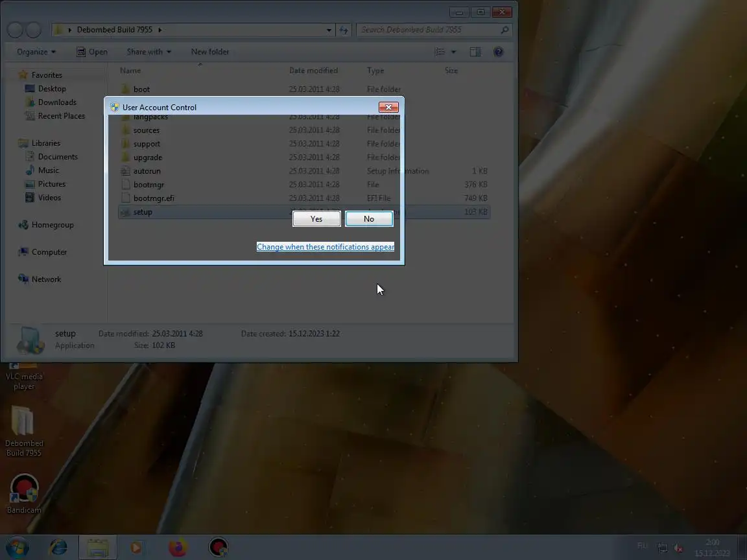Open Internet Explorer from taskbar
Viewport: 747px width, 560px height.
pyautogui.click(x=58, y=548)
